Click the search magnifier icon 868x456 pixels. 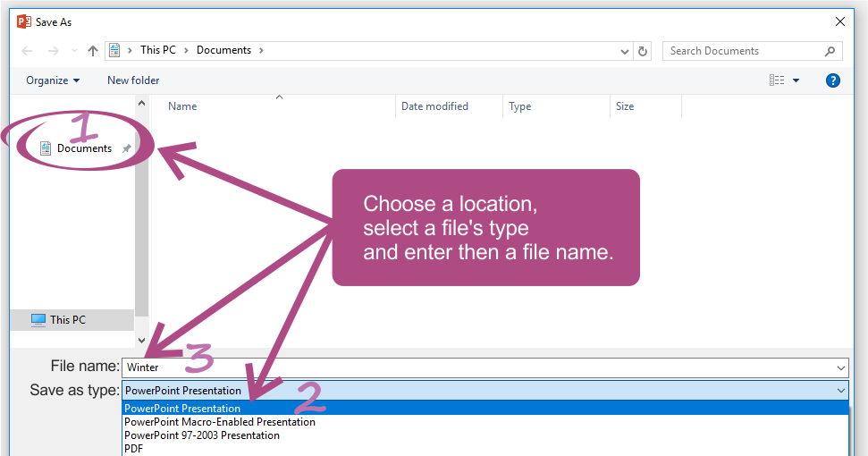point(830,52)
